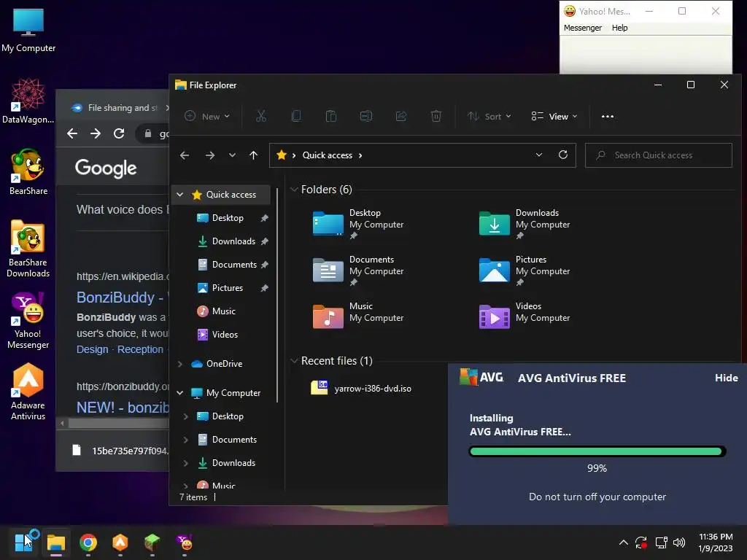747x560 pixels.
Task: Click the Rename icon in File Explorer toolbar
Action: tap(366, 116)
